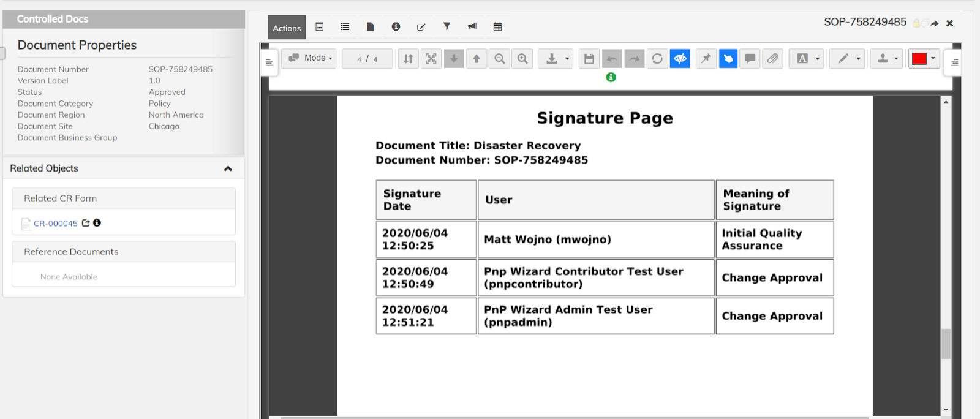Click the red color swatch
Image resolution: width=980 pixels, height=419 pixels.
point(919,59)
